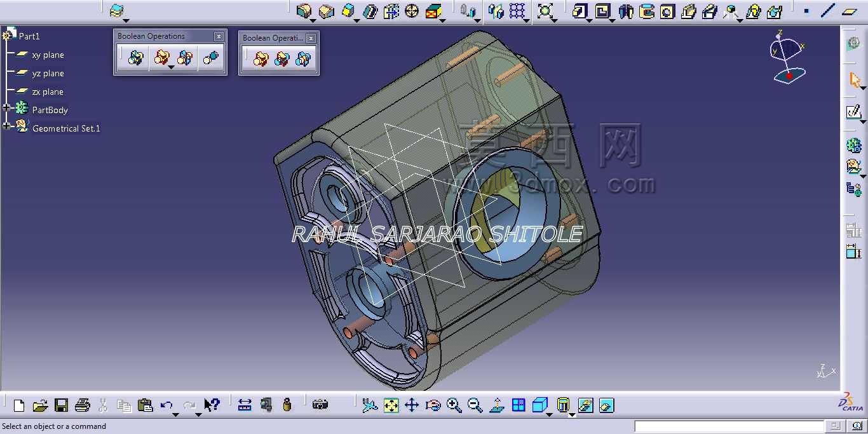
Task: Click Remove Lump in Boolean Operations toolbar
Action: [x=210, y=58]
